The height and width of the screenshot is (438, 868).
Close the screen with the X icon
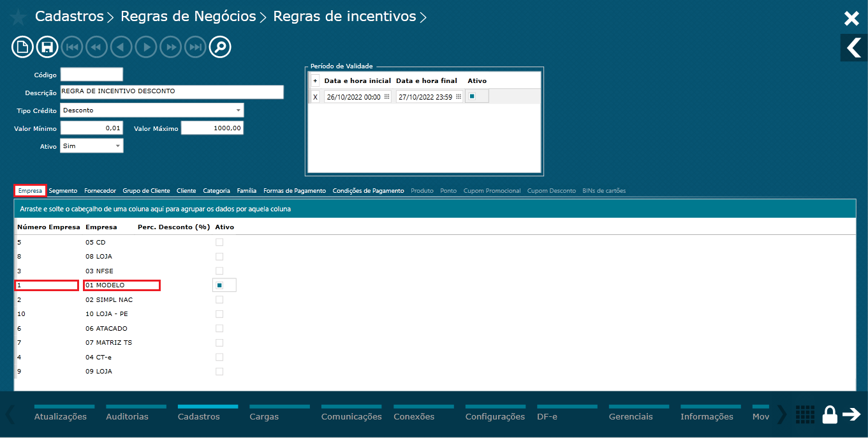tap(851, 18)
